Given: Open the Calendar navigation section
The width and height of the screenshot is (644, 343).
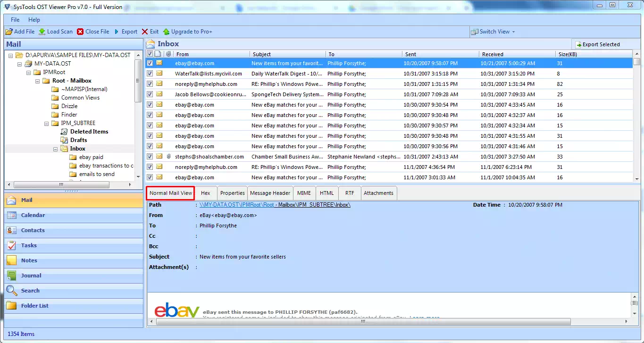Looking at the screenshot, I should coord(74,215).
